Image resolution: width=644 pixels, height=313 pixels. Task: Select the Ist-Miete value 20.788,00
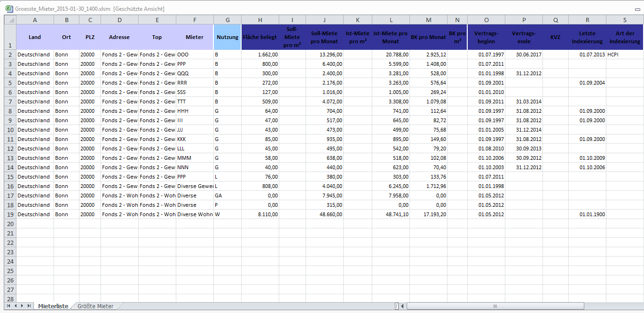[x=391, y=55]
